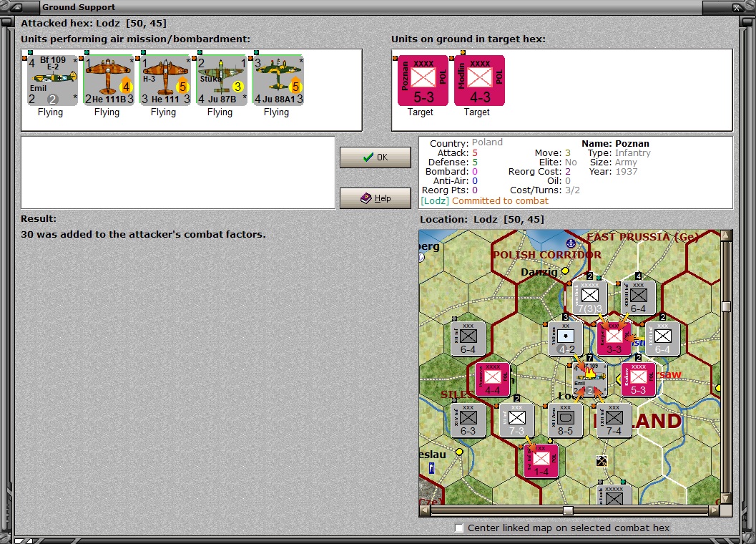The image size is (756, 544).
Task: Click the map vertical scrollbar down arrow
Action: 726,499
